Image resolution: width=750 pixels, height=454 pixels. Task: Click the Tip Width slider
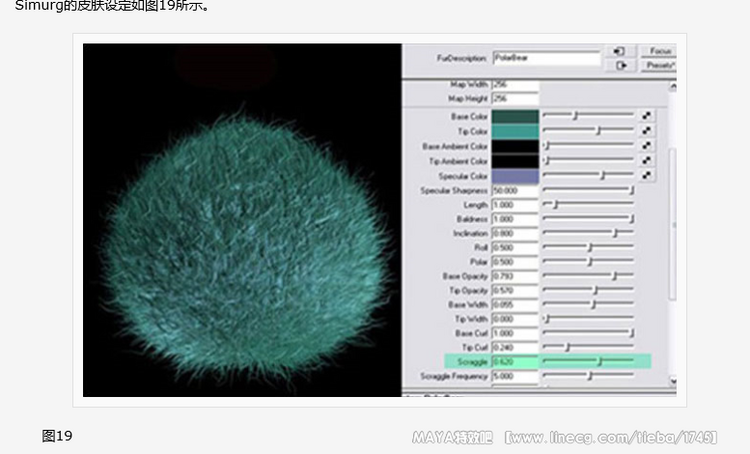coord(588,318)
